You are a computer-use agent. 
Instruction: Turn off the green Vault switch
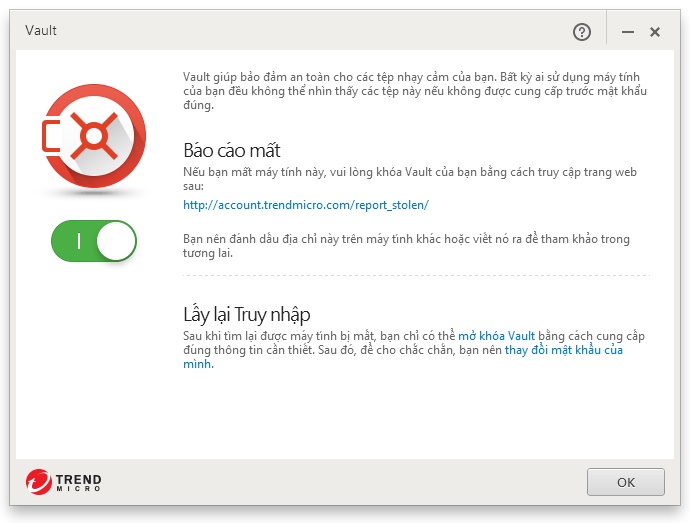coord(94,241)
